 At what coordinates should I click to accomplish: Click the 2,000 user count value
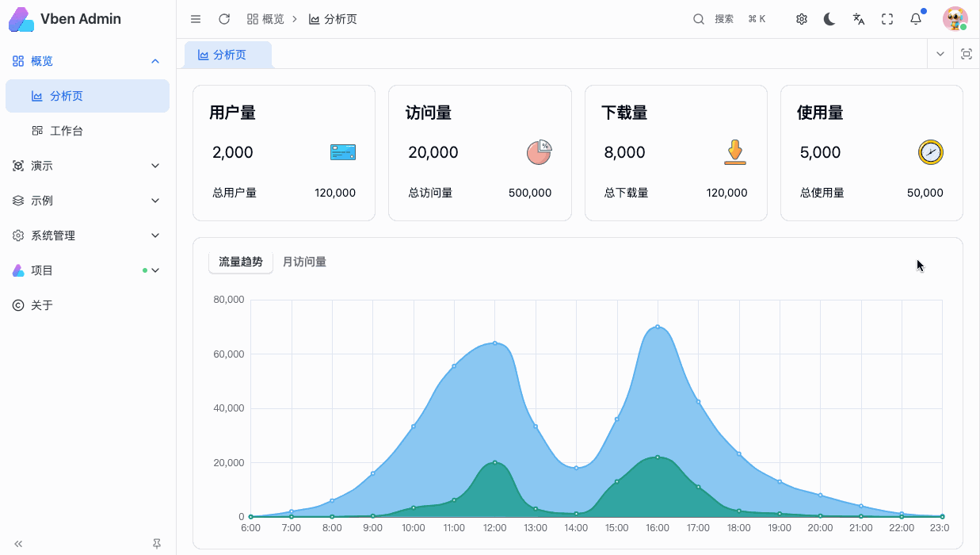233,152
